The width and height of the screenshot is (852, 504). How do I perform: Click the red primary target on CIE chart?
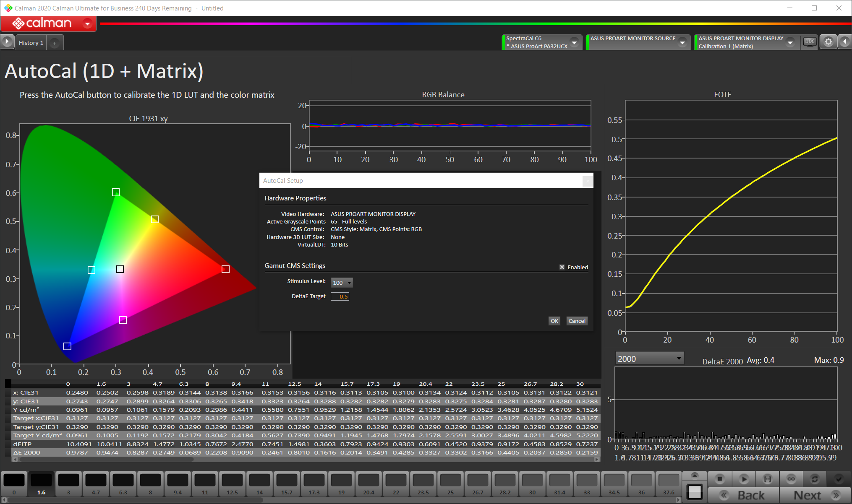click(225, 269)
